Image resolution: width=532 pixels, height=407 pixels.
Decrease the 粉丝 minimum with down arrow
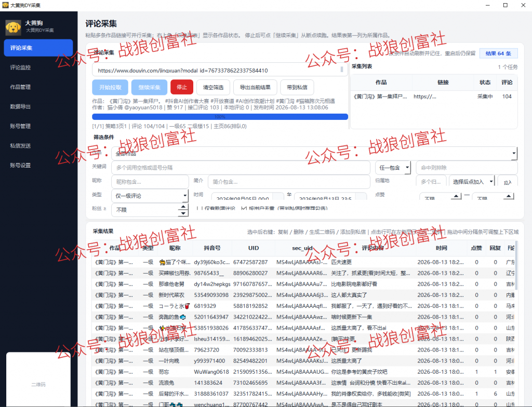pos(183,213)
